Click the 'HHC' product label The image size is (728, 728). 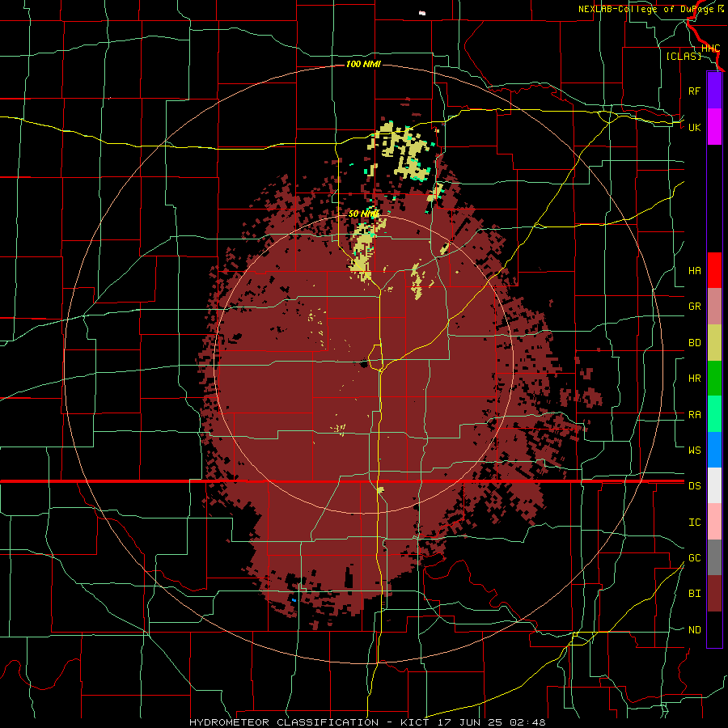pyautogui.click(x=711, y=49)
